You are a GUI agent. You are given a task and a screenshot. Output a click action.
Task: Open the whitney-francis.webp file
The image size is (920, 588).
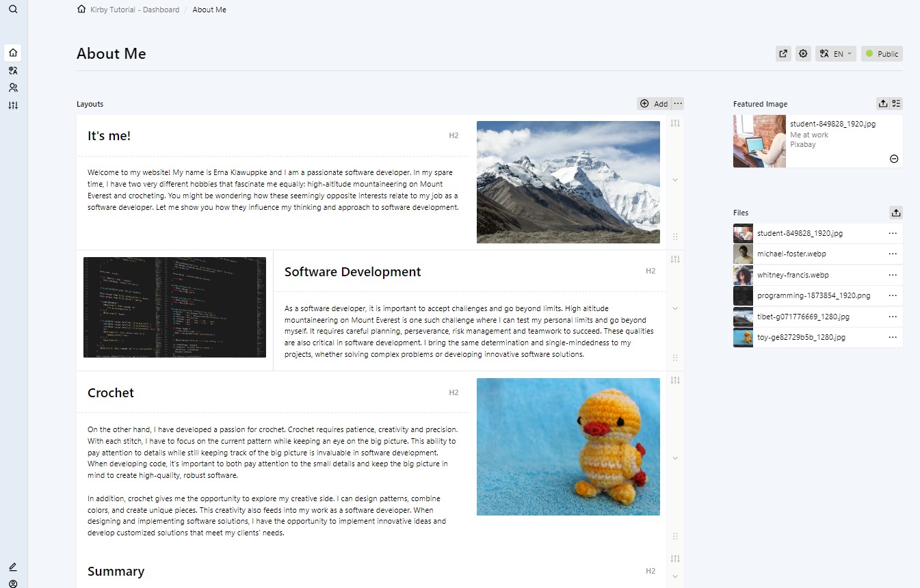click(793, 275)
